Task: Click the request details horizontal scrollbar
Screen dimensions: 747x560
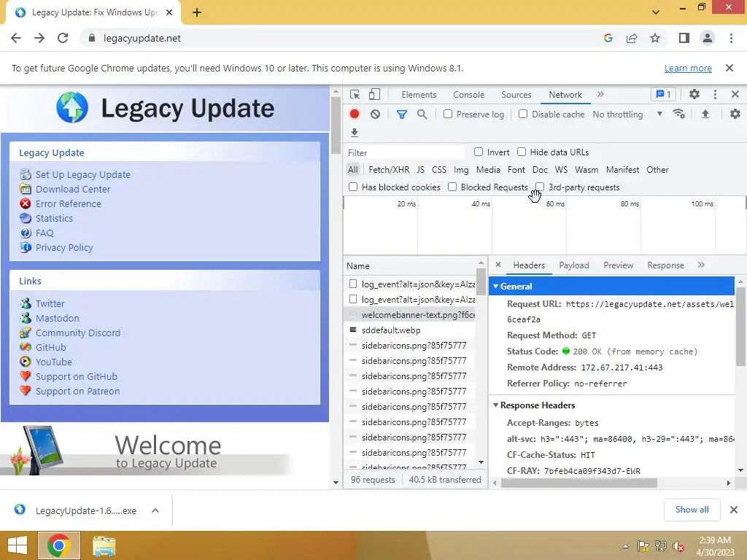Action: (579, 483)
